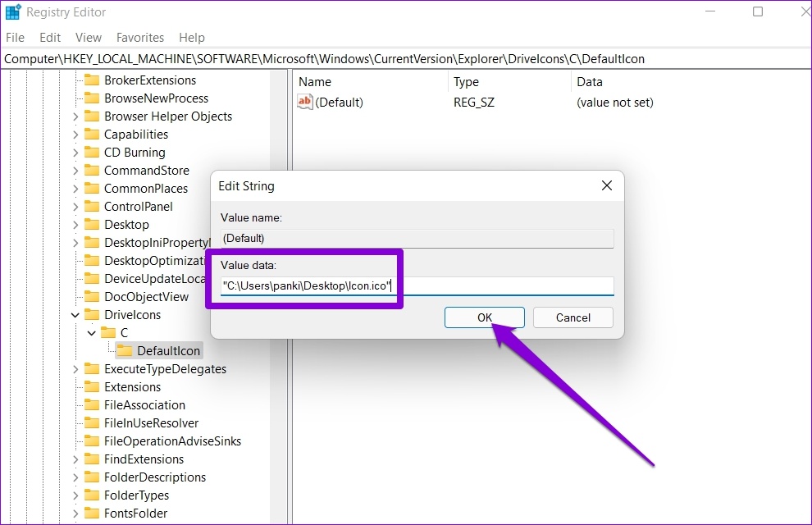This screenshot has width=812, height=525.
Task: Open the Edit menu
Action: (x=50, y=37)
